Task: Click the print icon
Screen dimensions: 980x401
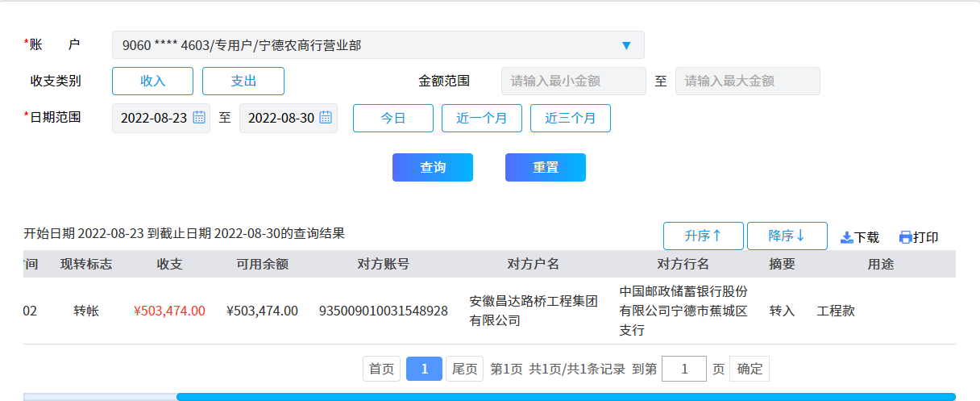Action: pyautogui.click(x=906, y=237)
